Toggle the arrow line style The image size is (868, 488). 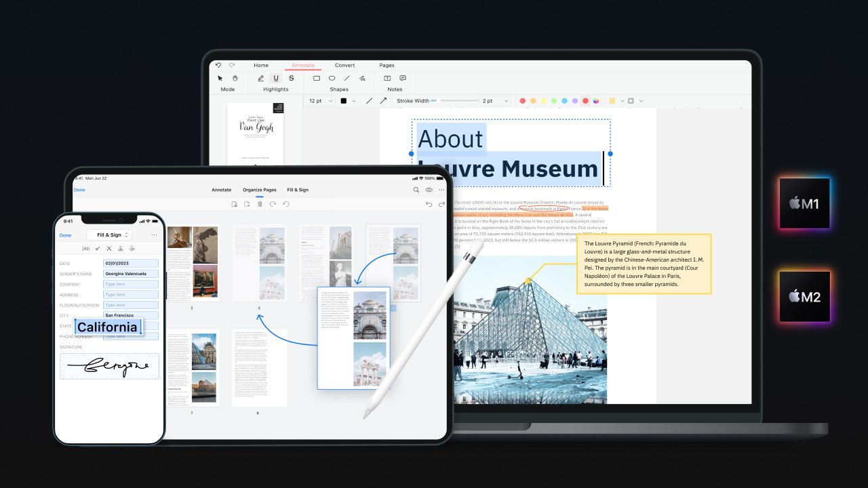[383, 101]
